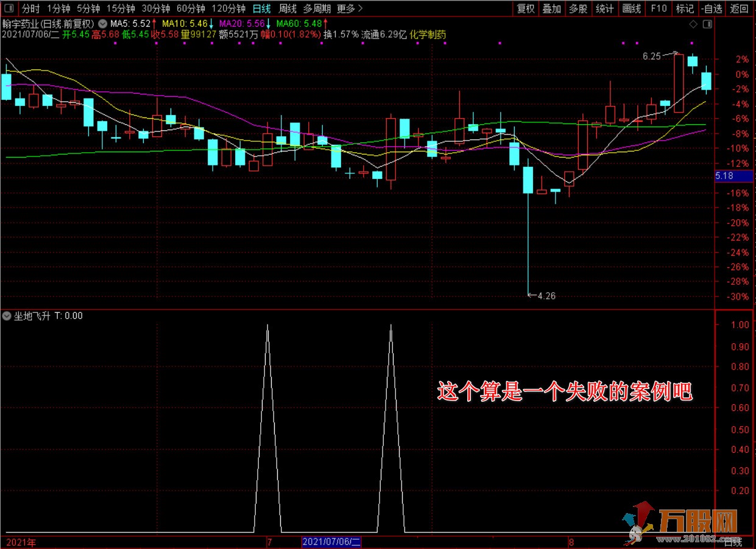The width and height of the screenshot is (756, 549).
Task: Click the T: 0.00 indicator value
Action: (68, 316)
